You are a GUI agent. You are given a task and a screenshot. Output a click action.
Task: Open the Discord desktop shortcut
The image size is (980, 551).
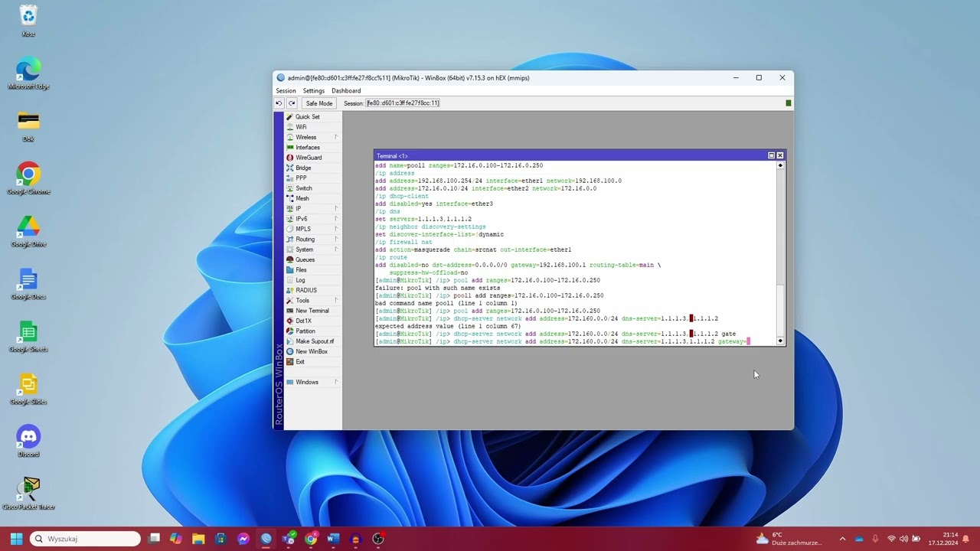(x=28, y=442)
